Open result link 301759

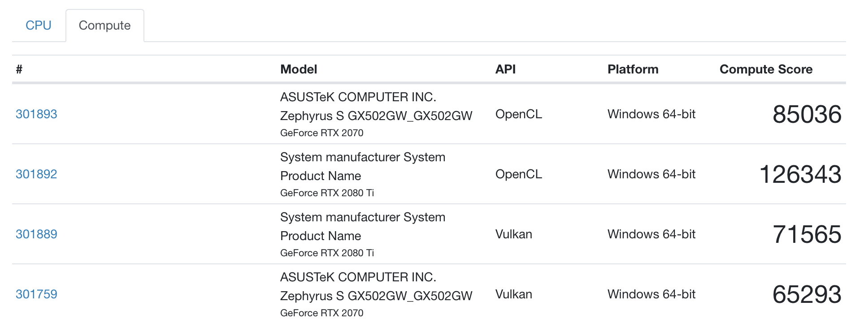[36, 294]
